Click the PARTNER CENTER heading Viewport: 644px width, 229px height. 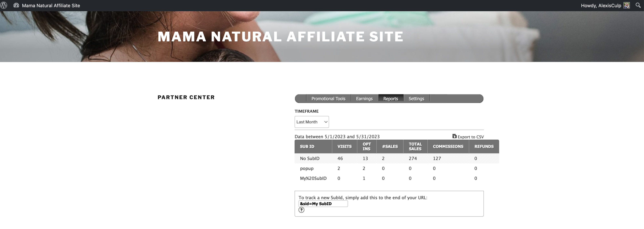186,97
